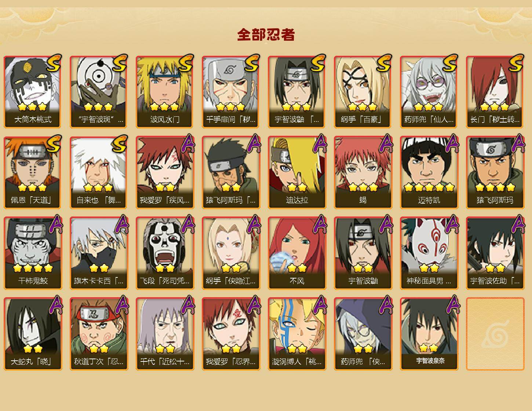Click the S rank badge on 长门 card
This screenshot has width=532, height=411.
click(x=516, y=63)
